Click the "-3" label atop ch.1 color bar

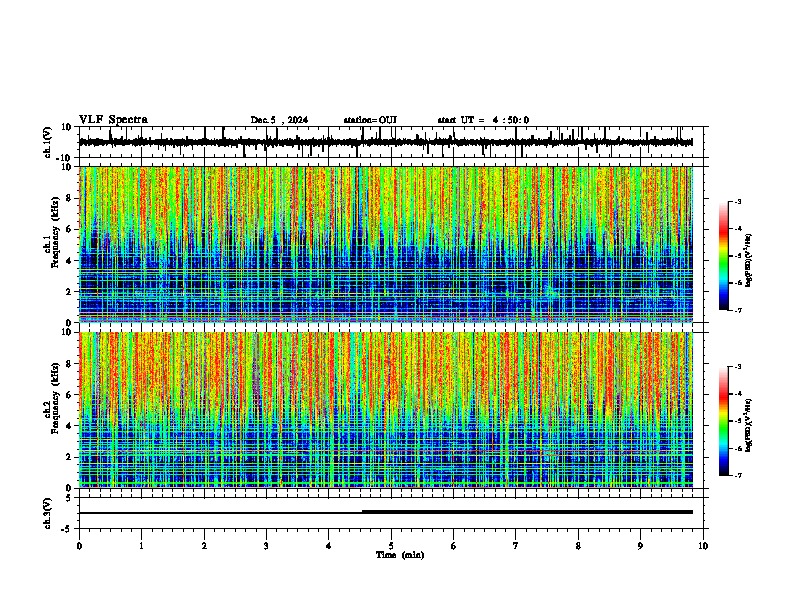[737, 201]
